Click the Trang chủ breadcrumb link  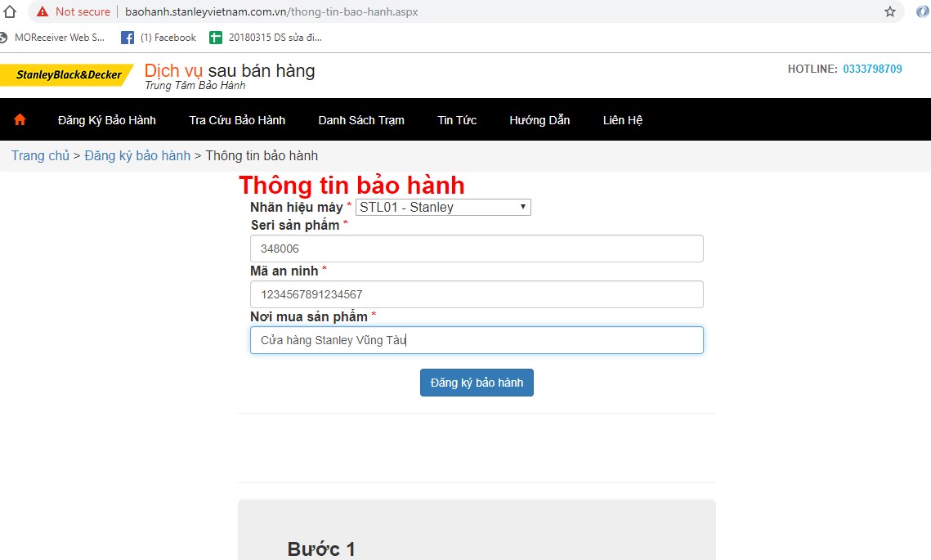click(x=40, y=155)
